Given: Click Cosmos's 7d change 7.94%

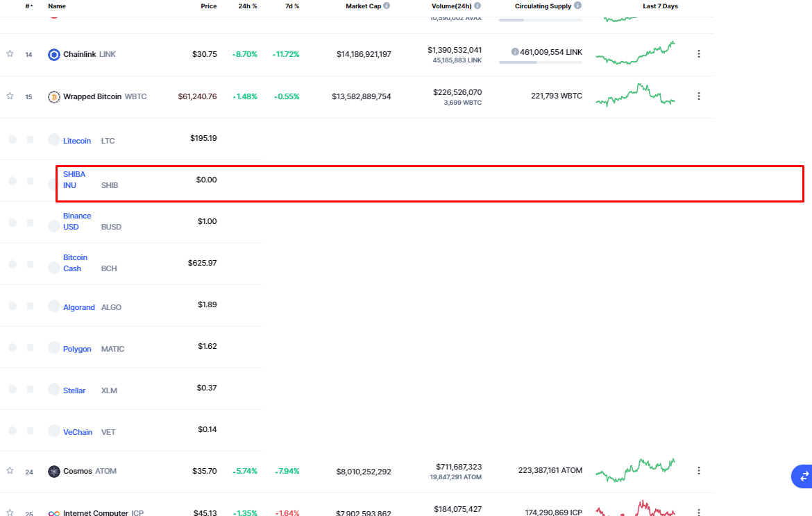Looking at the screenshot, I should 287,472.
